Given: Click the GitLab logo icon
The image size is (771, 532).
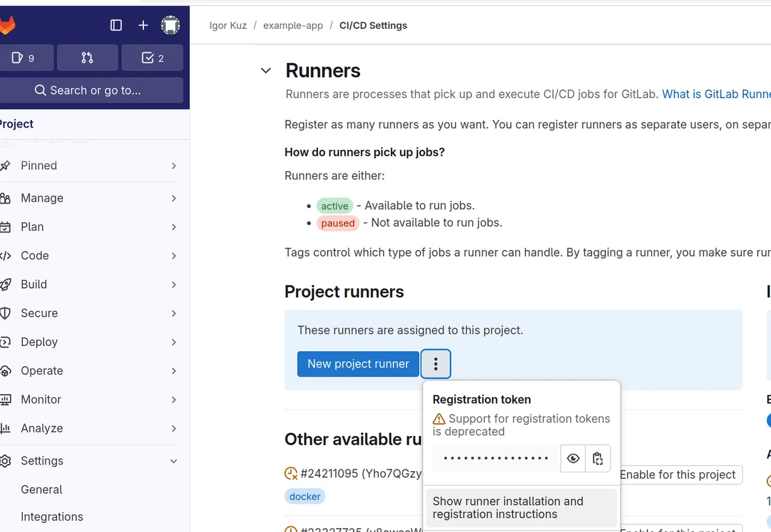Looking at the screenshot, I should 6,25.
